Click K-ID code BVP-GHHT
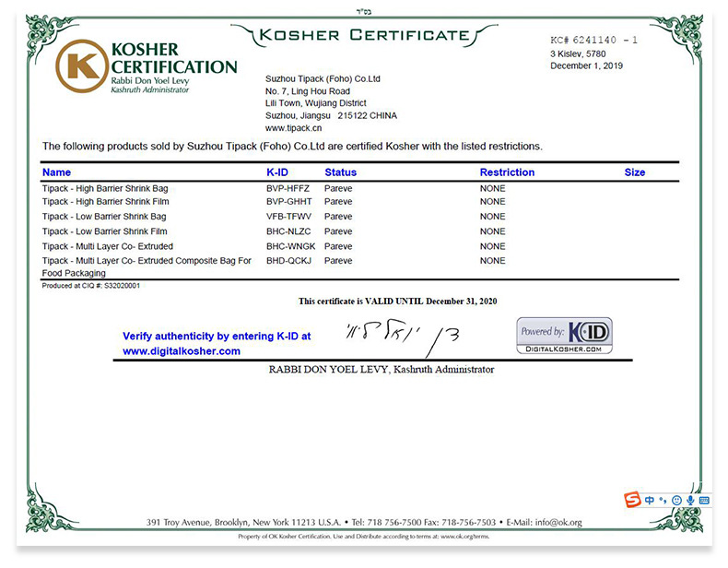This screenshot has width=728, height=568. (288, 202)
